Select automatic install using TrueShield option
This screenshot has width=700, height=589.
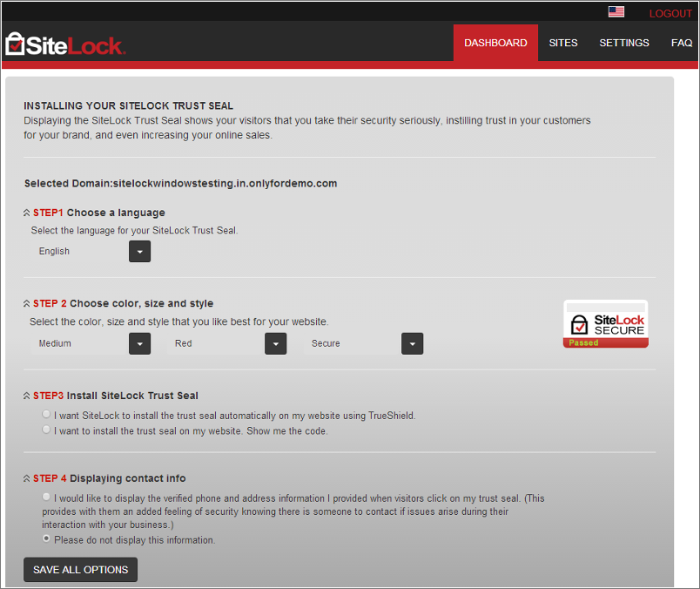point(47,415)
